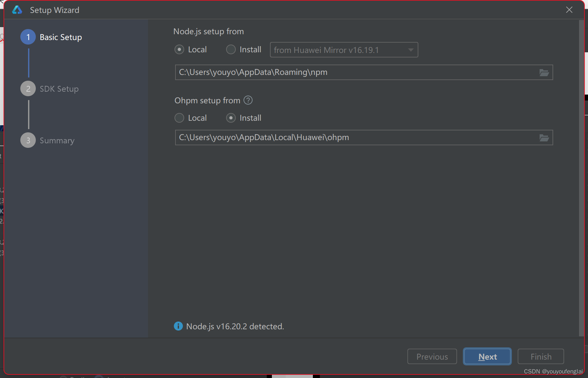Viewport: 588px width, 378px height.
Task: Browse folder for ohpm install path
Action: [x=544, y=138]
